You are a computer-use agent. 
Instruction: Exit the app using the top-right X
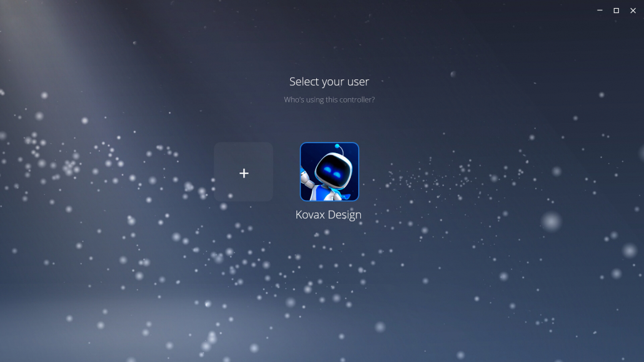click(633, 11)
